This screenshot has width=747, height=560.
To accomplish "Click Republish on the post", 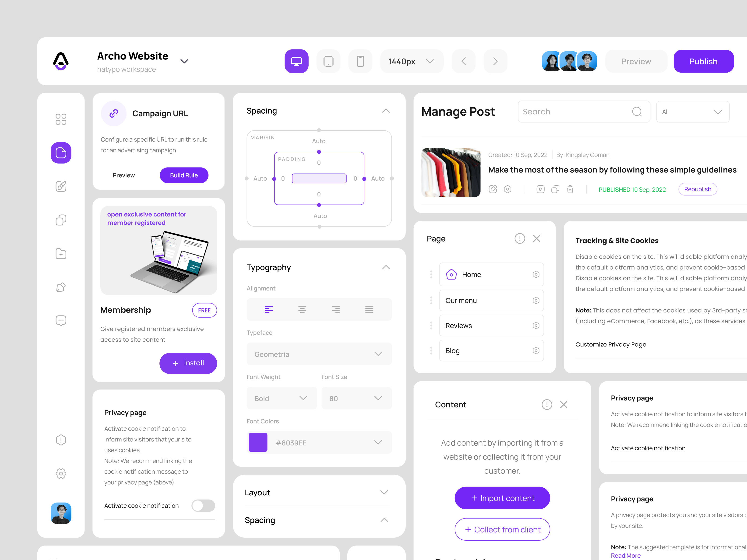I will point(698,189).
